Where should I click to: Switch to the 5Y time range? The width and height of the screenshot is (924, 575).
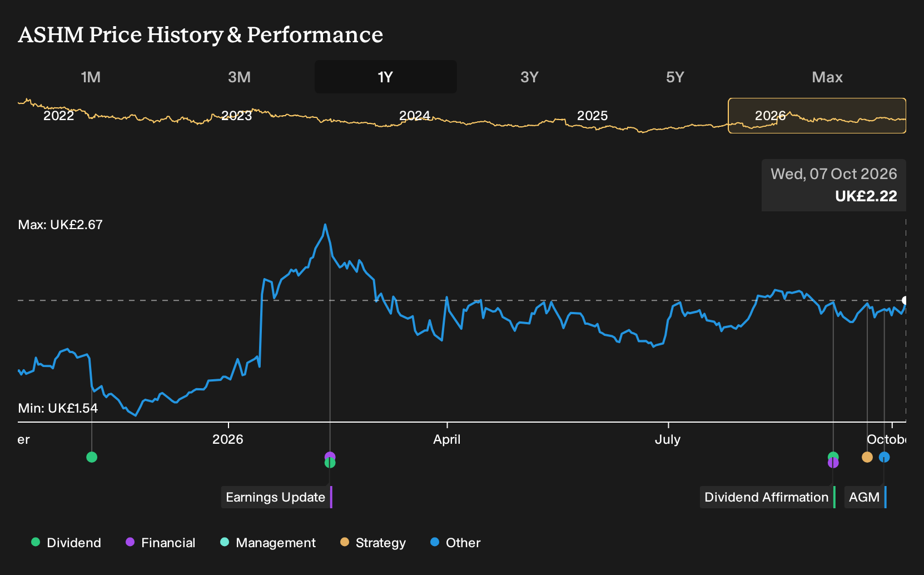pos(675,77)
